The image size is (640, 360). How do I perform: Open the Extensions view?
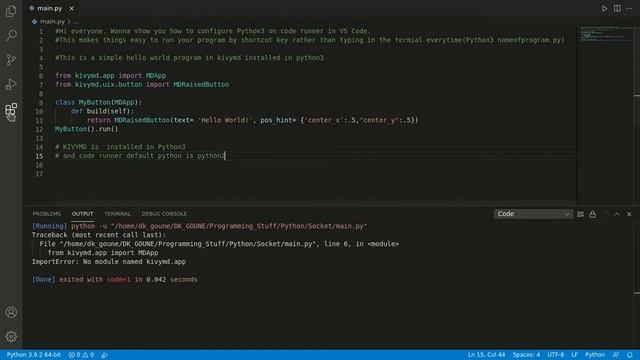pyautogui.click(x=11, y=109)
